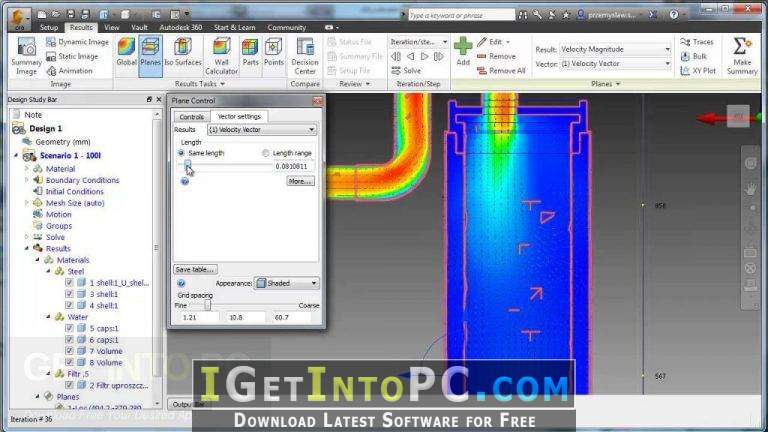Viewport: 768px width, 432px height.
Task: Click Remove plane in ribbon
Action: coord(496,56)
